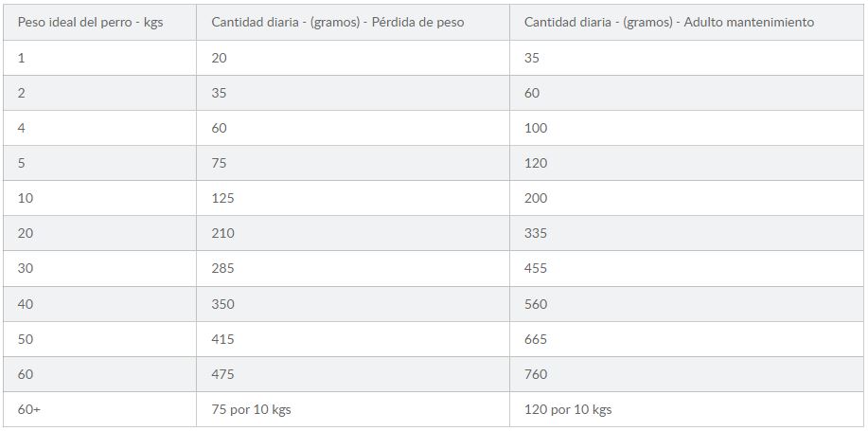The height and width of the screenshot is (431, 868).
Task: Click the 'Adulto mantenimiento' column header
Action: point(686,22)
